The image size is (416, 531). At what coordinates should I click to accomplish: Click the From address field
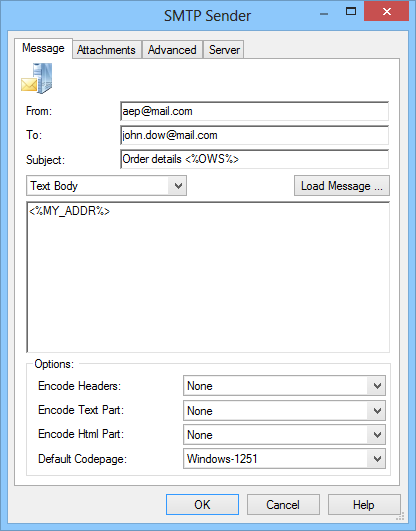[254, 111]
